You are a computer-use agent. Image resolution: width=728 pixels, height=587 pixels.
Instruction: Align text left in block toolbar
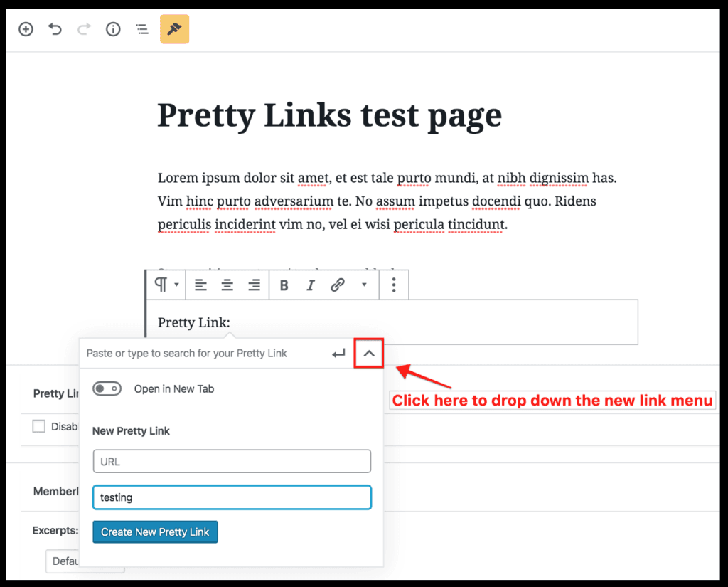click(x=201, y=285)
